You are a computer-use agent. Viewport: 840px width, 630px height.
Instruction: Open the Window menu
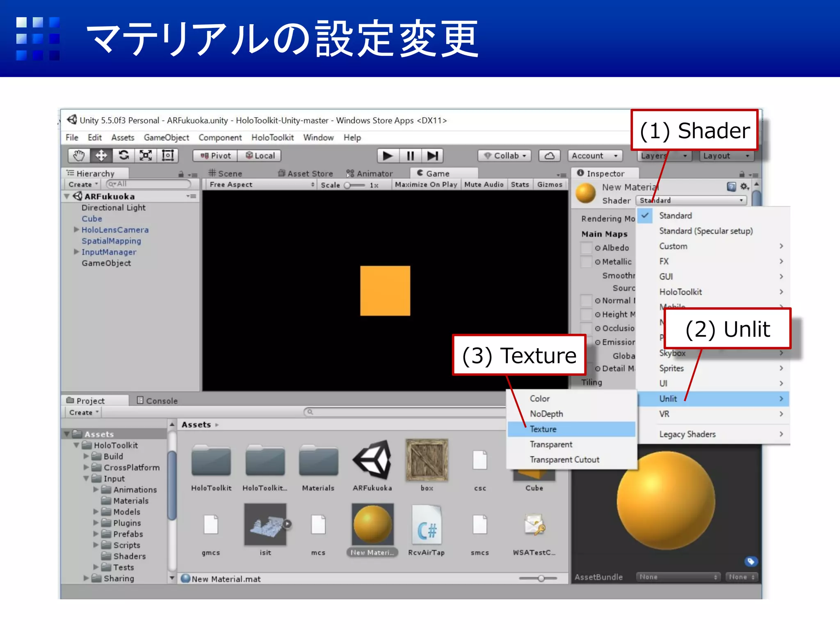pos(318,138)
